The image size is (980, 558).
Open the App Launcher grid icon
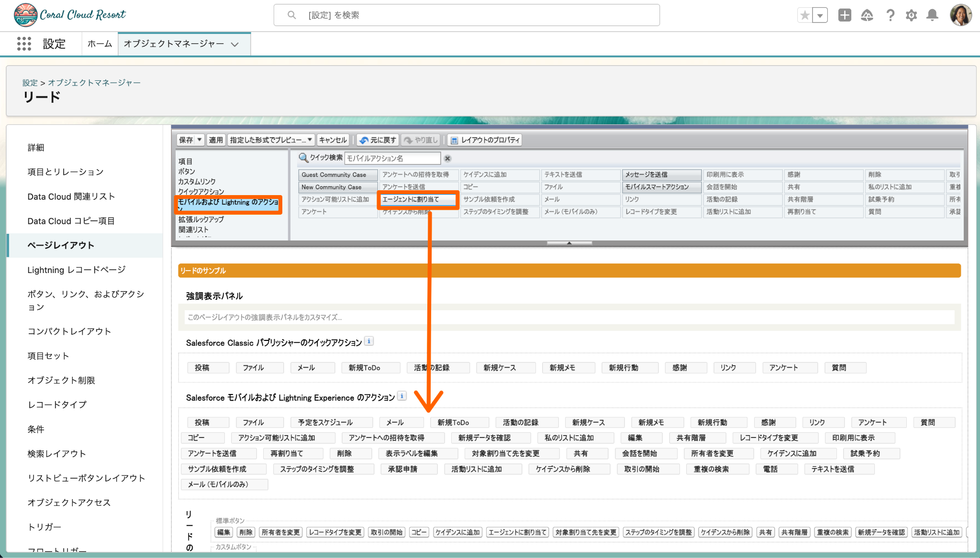[24, 44]
